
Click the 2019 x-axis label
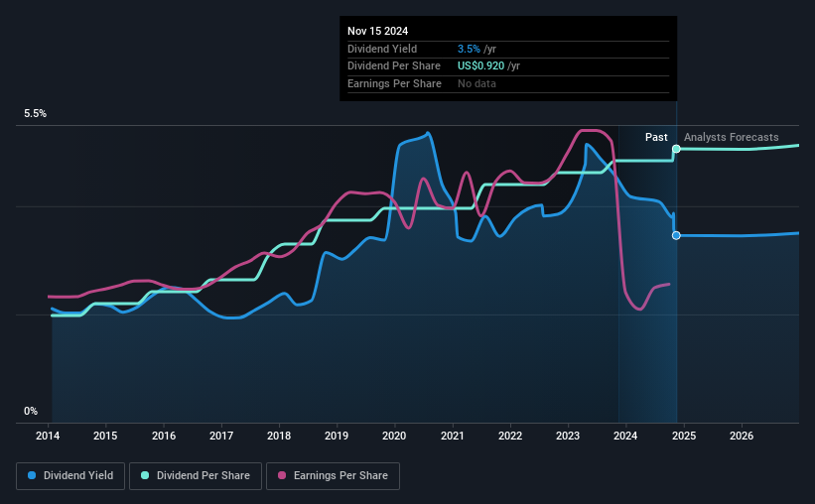tap(337, 436)
